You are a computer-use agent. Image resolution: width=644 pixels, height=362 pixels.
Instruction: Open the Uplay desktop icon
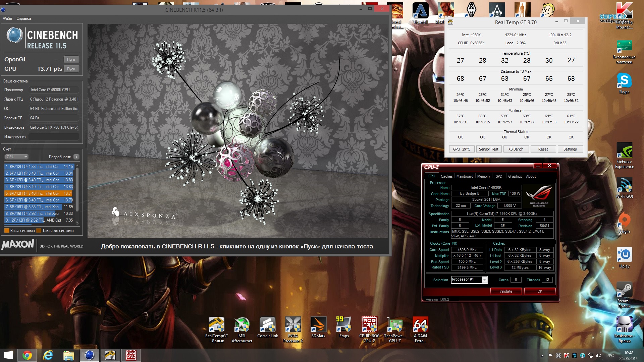click(624, 258)
